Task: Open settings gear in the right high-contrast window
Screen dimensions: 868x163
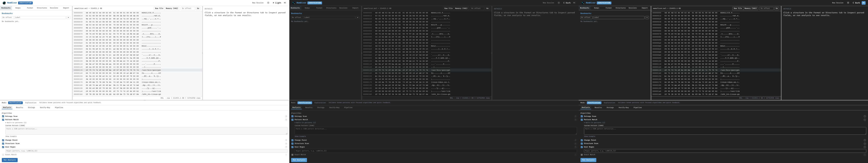Action: click(x=848, y=3)
